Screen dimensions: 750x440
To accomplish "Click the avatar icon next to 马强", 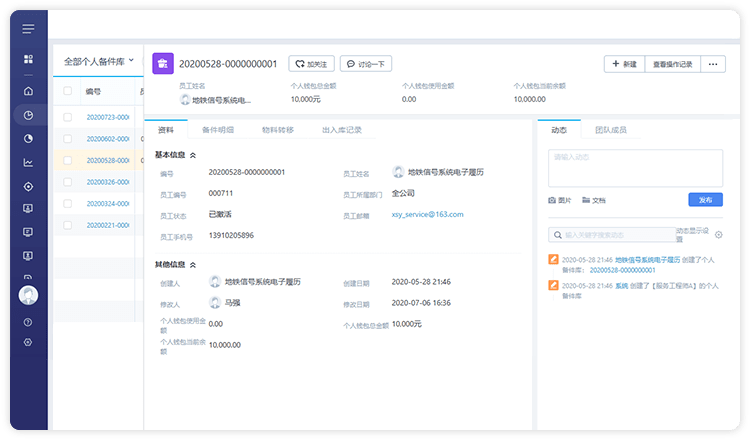I will point(215,302).
